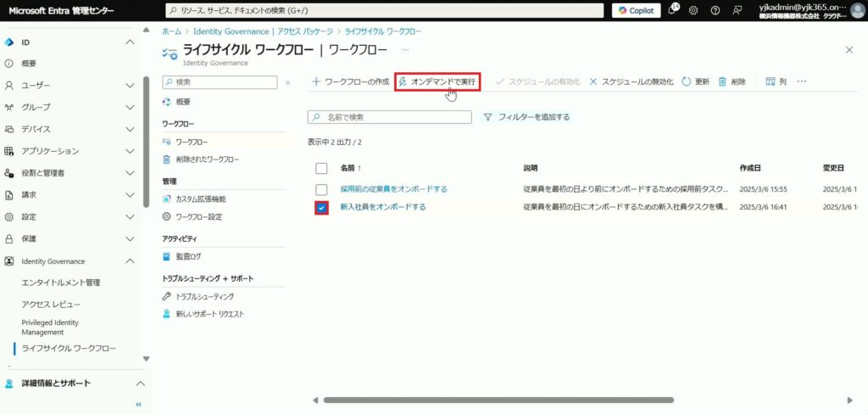The height and width of the screenshot is (414, 868).
Task: Open the toolbar overflow ellipsis
Action: [x=802, y=81]
